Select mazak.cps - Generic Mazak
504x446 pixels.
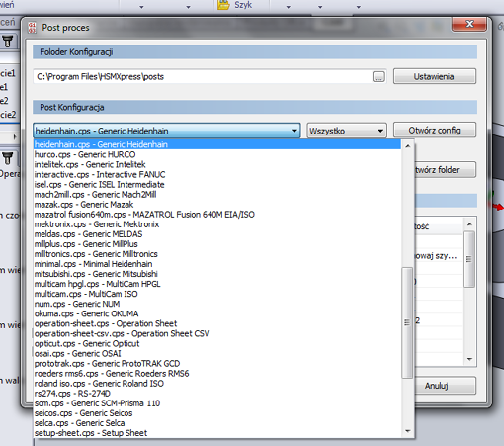point(217,205)
